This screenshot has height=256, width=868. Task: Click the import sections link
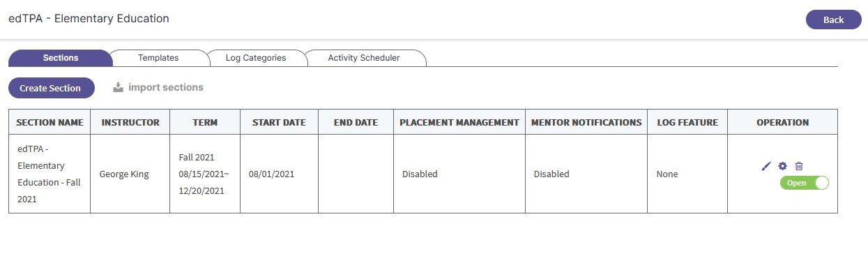pos(166,87)
